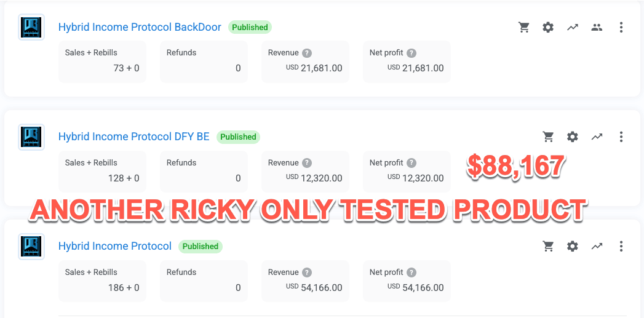This screenshot has width=644, height=318.
Task: Click the bottom Hybrid Income Protocol title link
Action: [115, 246]
